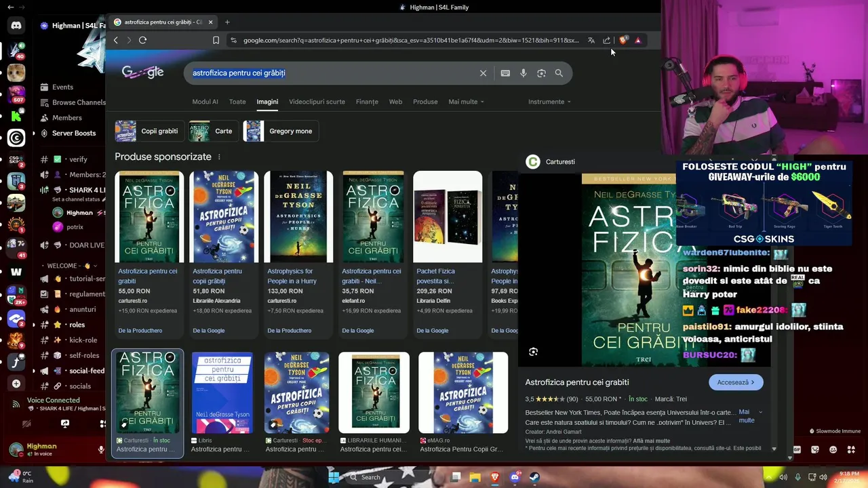Click Află mai multe link
The height and width of the screenshot is (488, 868).
pyautogui.click(x=651, y=441)
